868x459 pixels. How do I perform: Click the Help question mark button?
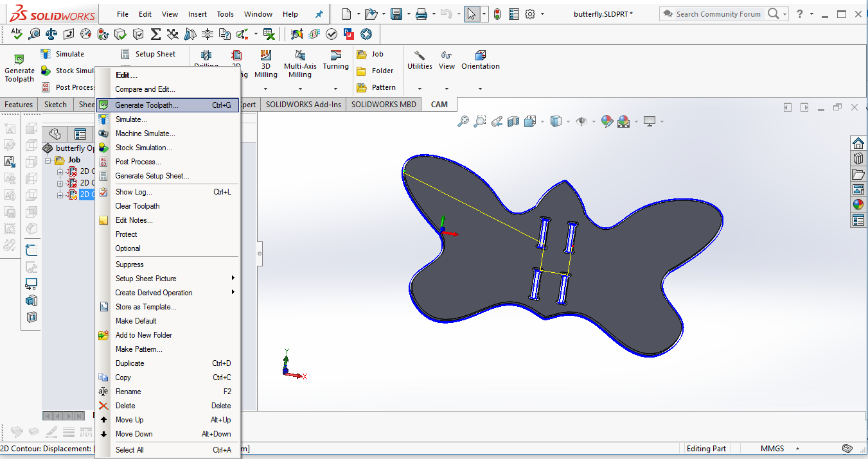coord(799,14)
